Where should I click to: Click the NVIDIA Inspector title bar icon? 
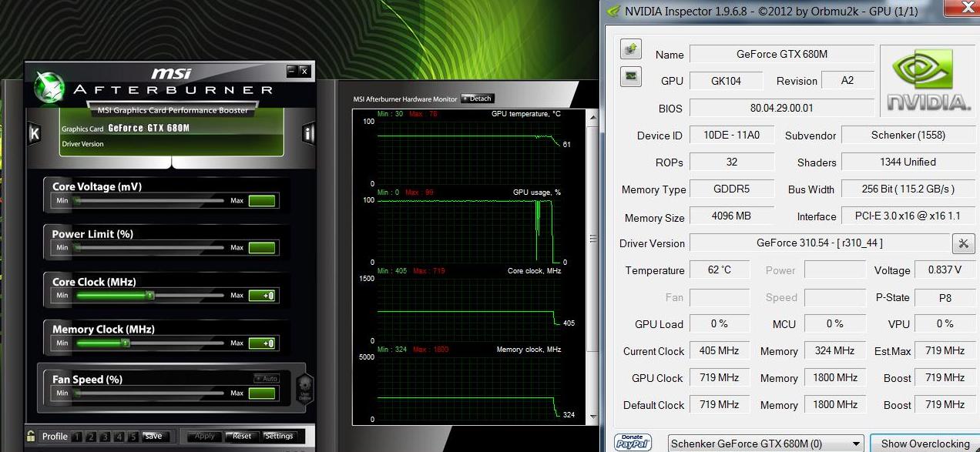613,11
